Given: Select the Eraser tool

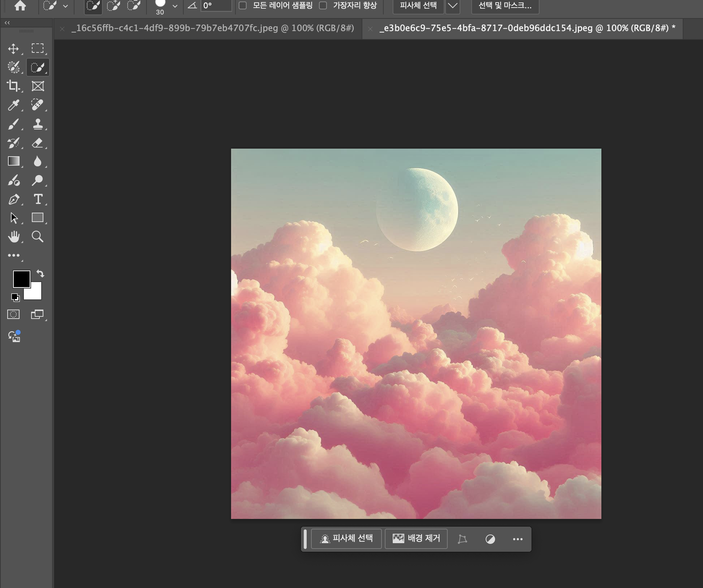Looking at the screenshot, I should [x=38, y=142].
